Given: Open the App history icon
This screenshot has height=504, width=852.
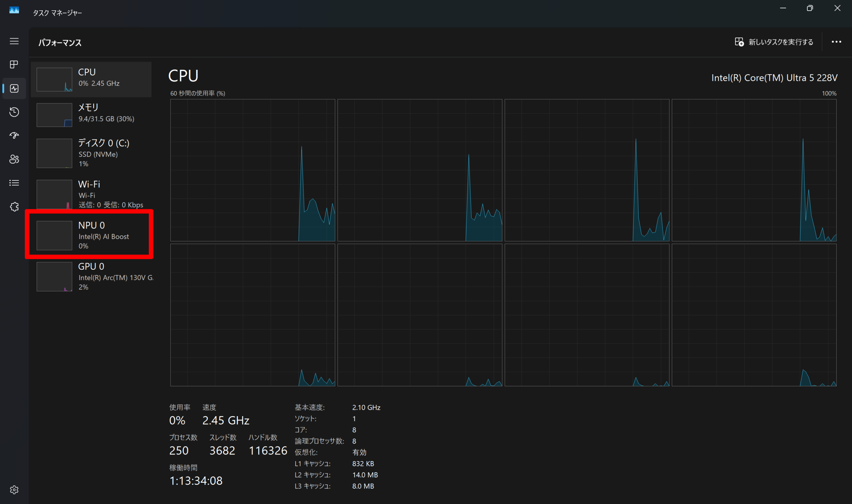Looking at the screenshot, I should [x=14, y=112].
